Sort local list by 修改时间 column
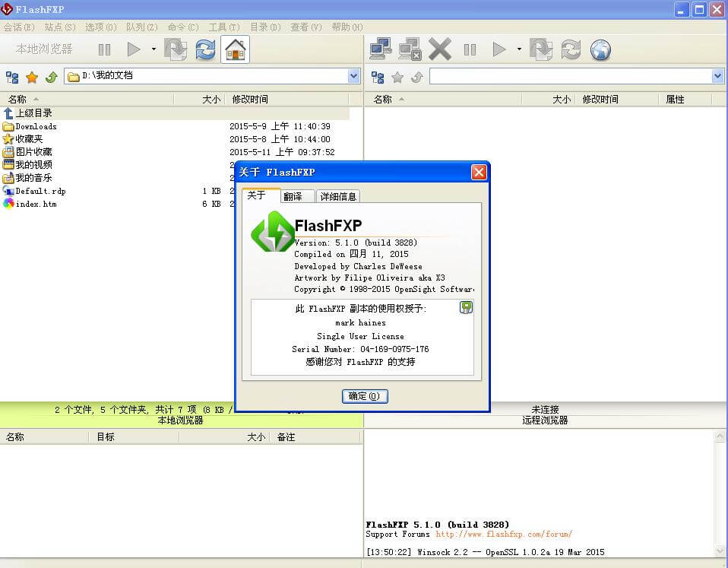Image resolution: width=728 pixels, height=568 pixels. click(286, 100)
